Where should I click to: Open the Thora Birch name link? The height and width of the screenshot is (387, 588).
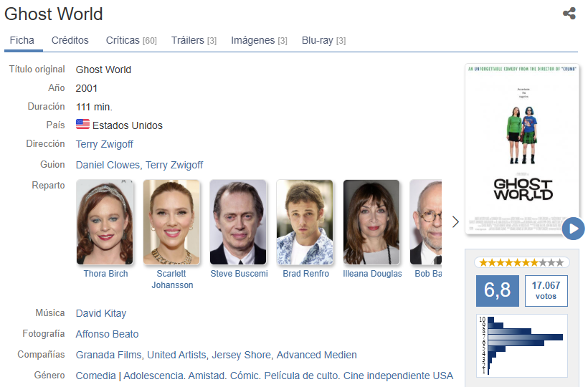(105, 274)
